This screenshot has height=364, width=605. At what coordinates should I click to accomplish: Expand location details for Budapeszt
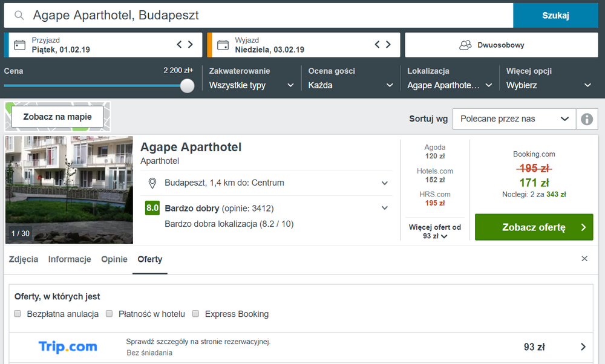click(x=385, y=183)
